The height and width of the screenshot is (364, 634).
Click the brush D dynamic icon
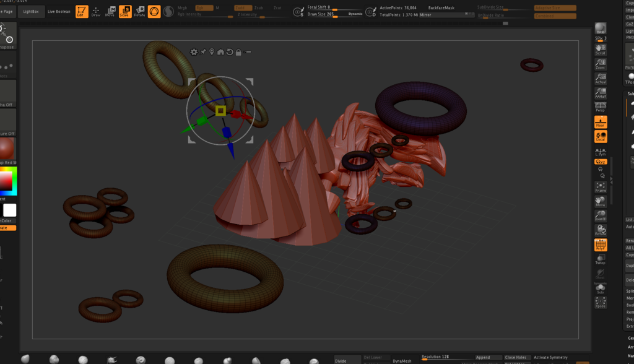click(x=370, y=12)
